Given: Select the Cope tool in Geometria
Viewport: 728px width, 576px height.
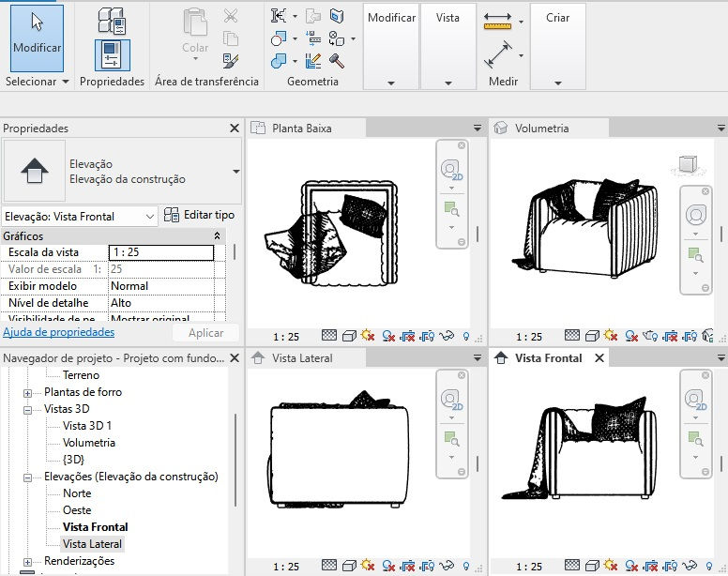Looking at the screenshot, I should 278,16.
